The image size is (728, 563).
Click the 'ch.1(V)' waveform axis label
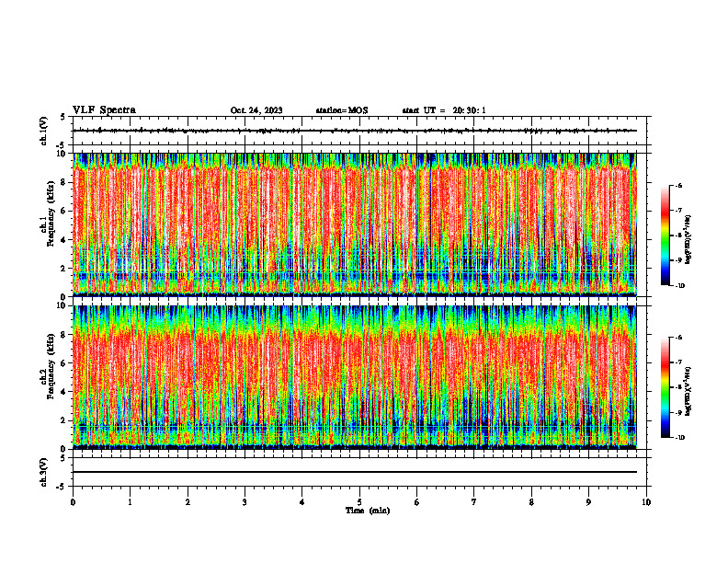44,131
